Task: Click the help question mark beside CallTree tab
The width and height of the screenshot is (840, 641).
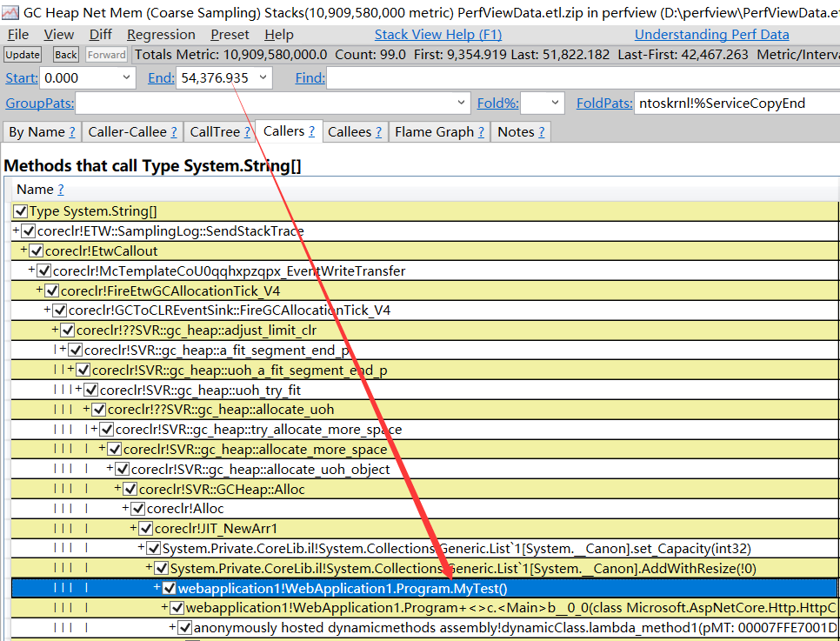Action: [x=247, y=132]
